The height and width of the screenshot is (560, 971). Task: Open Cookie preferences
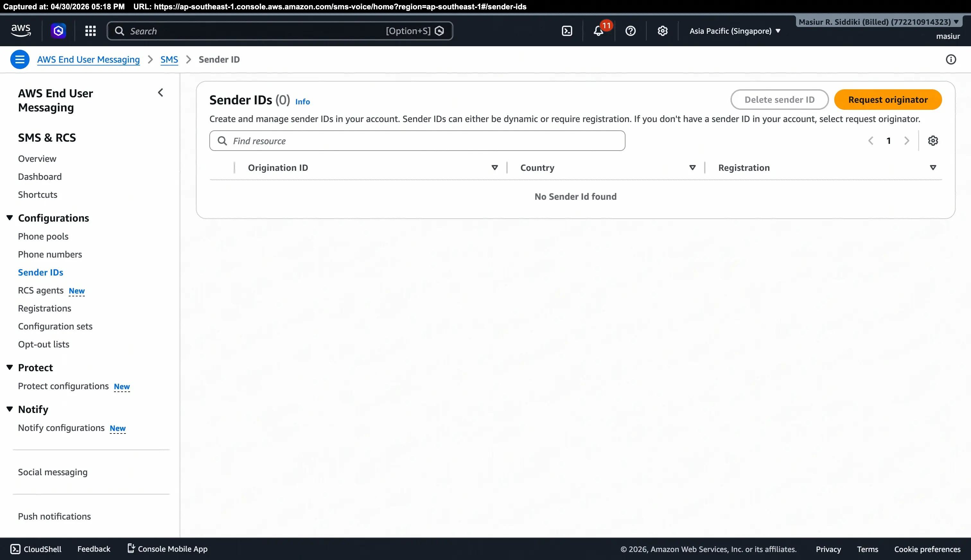click(927, 549)
